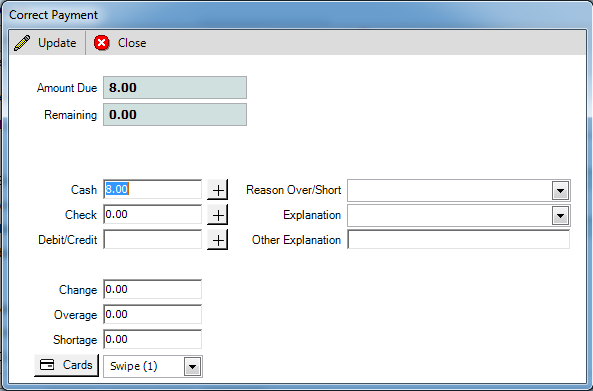Click the plus button beside Check
The image size is (593, 391).
pyautogui.click(x=217, y=214)
